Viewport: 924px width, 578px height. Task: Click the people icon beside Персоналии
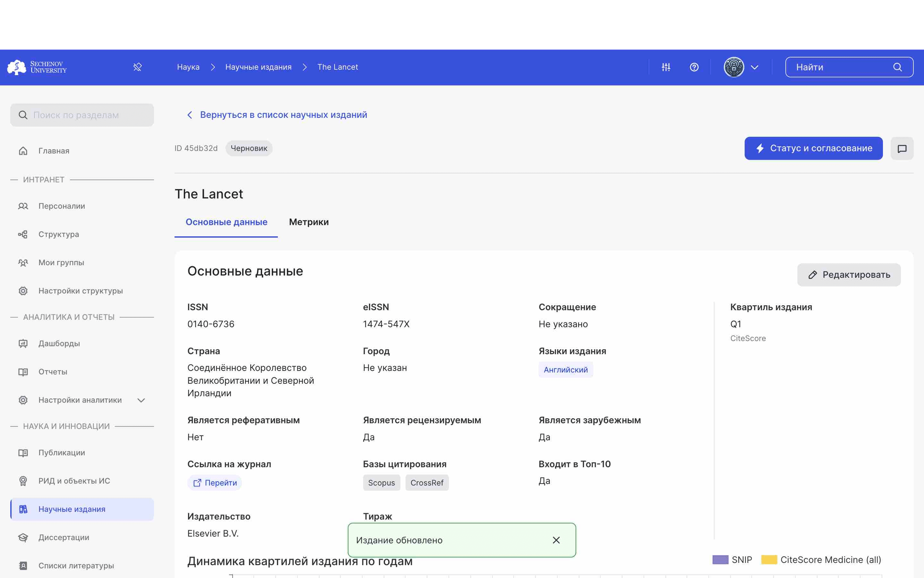[23, 206]
